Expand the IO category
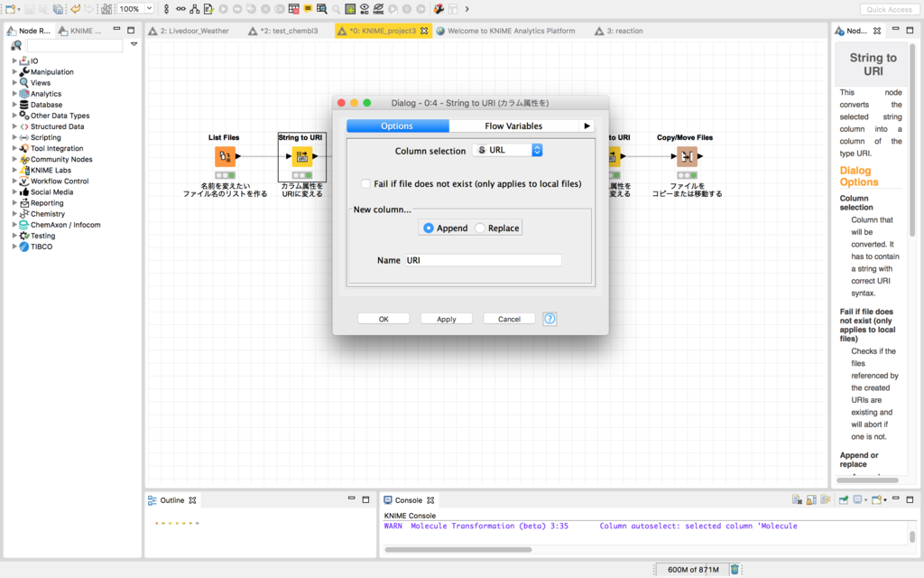The height and width of the screenshot is (578, 924). click(14, 61)
